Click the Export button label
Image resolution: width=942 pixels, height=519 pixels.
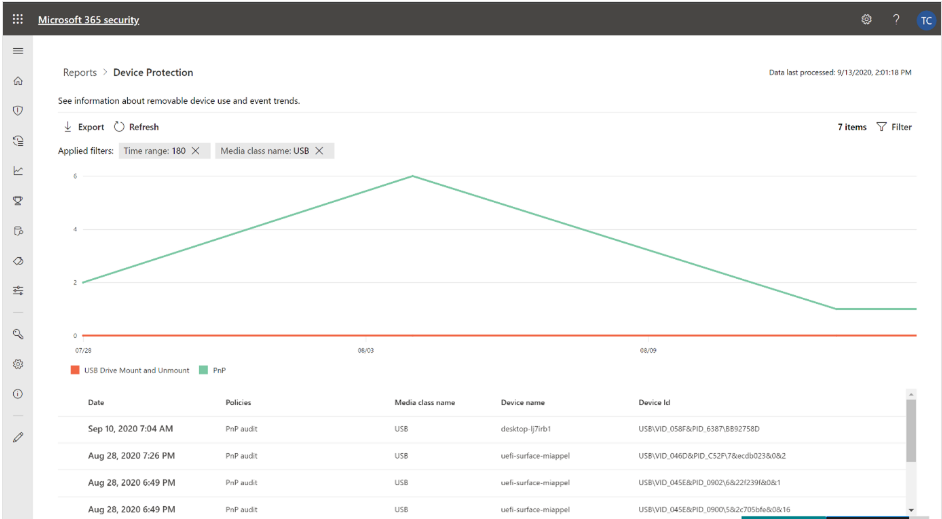coord(91,127)
